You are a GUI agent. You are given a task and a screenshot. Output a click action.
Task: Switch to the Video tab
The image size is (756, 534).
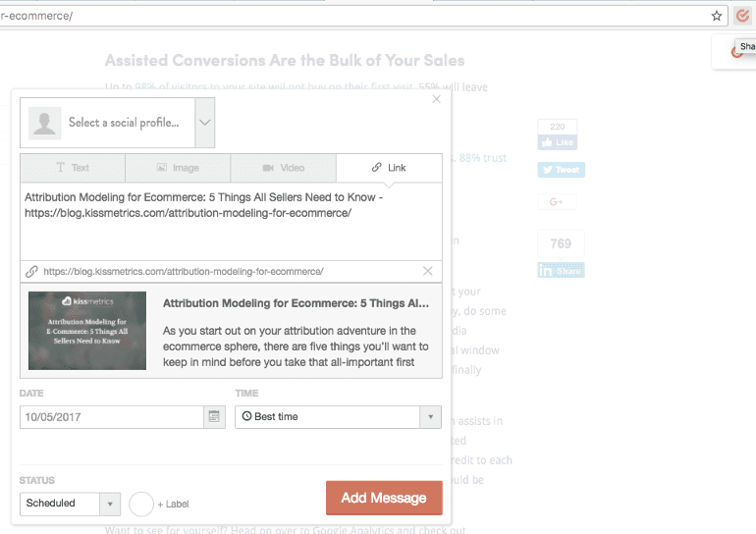click(x=283, y=168)
